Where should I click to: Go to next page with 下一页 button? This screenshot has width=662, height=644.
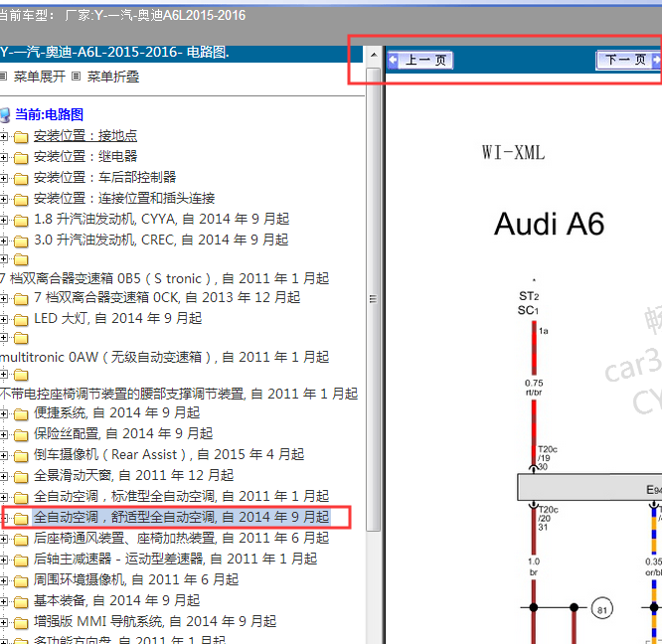point(628,60)
